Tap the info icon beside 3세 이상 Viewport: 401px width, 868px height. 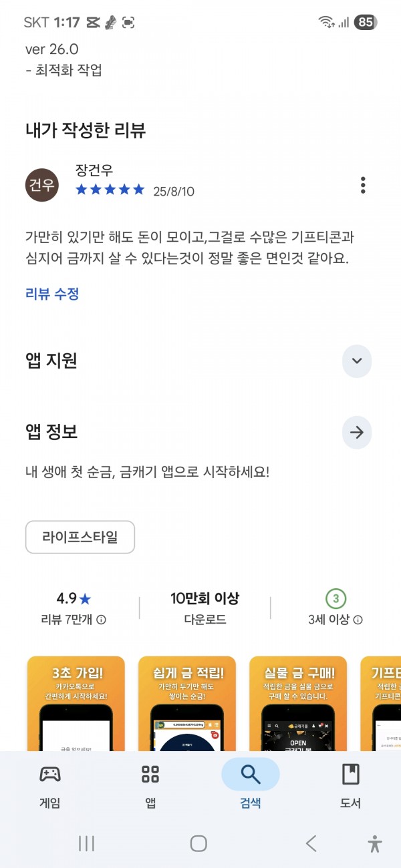point(358,620)
